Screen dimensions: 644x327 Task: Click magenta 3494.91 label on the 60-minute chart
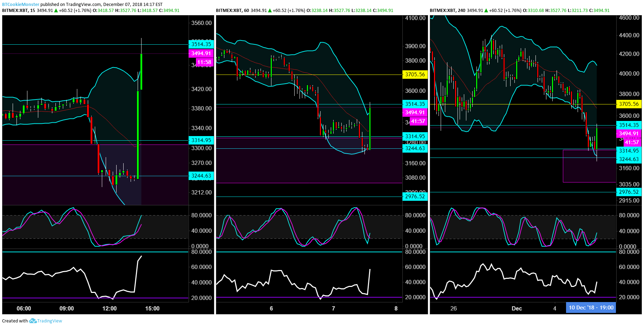pos(415,113)
